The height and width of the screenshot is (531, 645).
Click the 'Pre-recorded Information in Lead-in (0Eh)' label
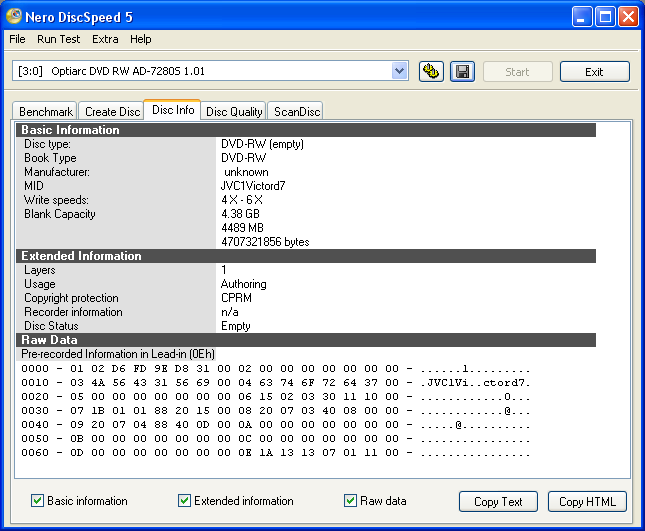click(118, 354)
